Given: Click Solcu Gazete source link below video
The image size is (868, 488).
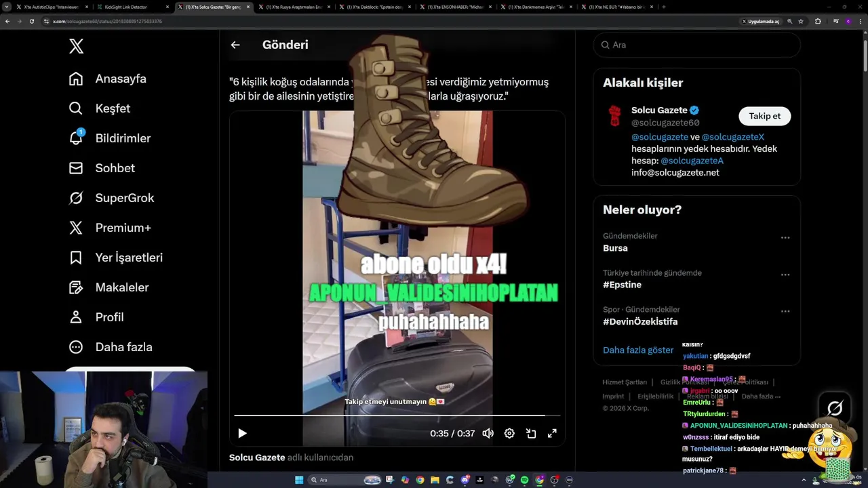Looking at the screenshot, I should point(257,457).
